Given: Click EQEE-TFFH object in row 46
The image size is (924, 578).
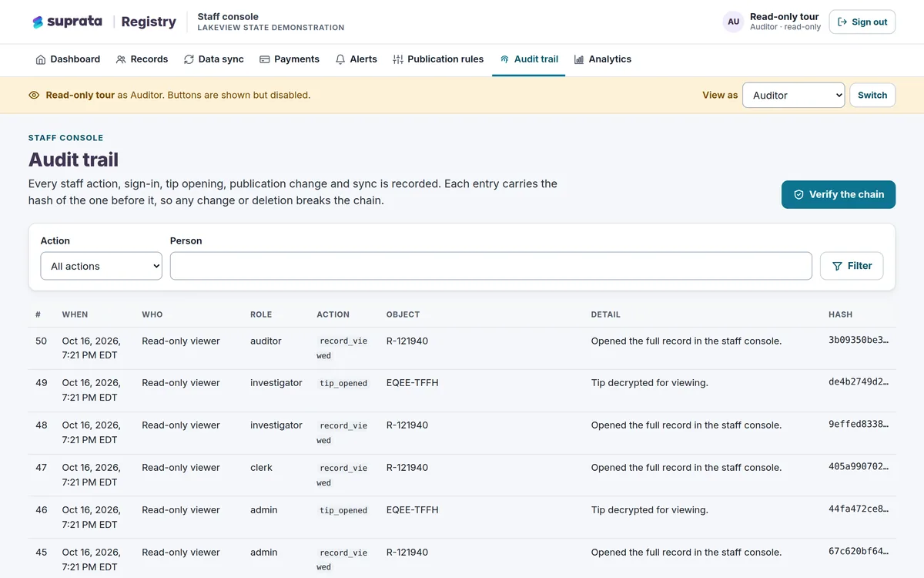Looking at the screenshot, I should pyautogui.click(x=413, y=510).
